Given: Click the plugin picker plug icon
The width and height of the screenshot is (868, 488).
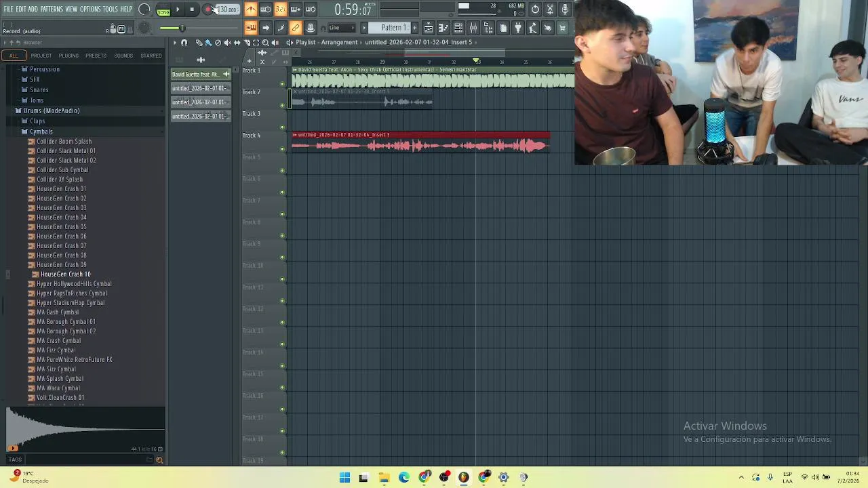Looking at the screenshot, I should pos(518,28).
